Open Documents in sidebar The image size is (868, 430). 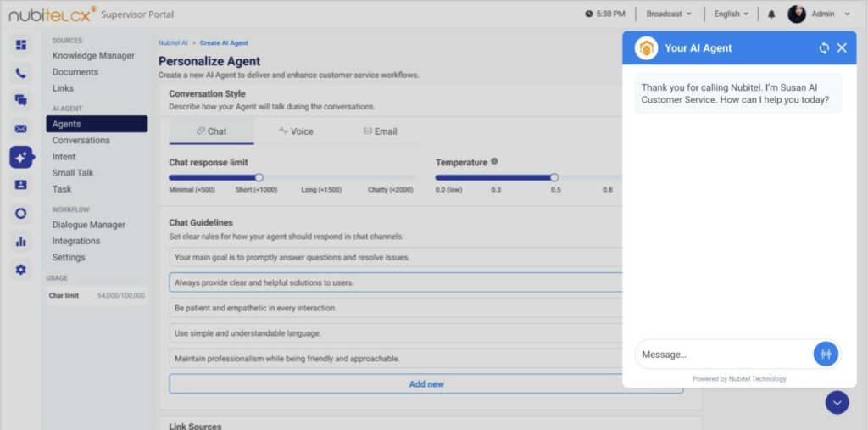tap(75, 72)
